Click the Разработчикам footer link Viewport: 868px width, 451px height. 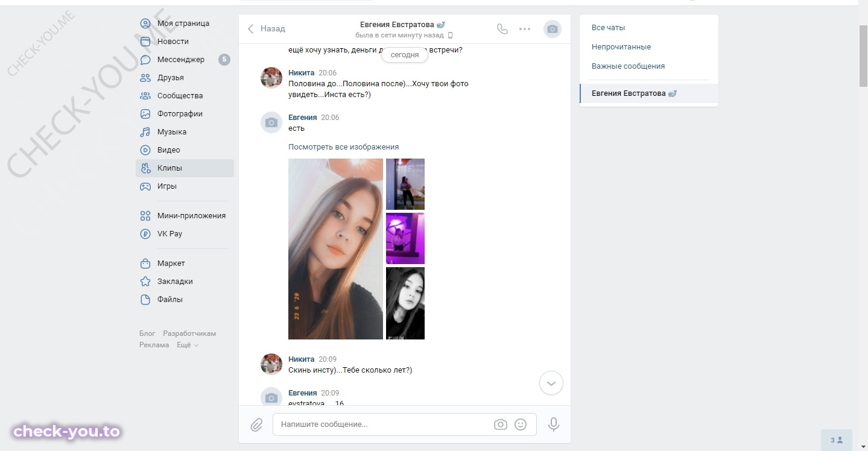[189, 333]
